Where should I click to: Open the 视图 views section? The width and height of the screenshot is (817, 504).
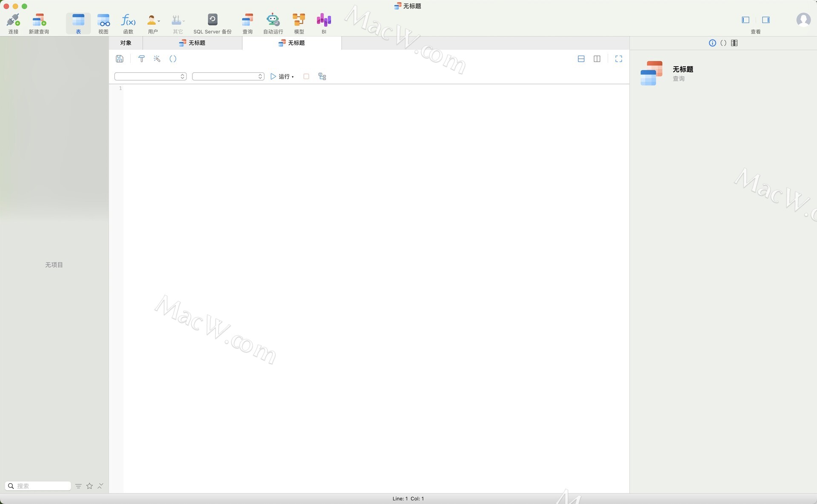click(x=103, y=24)
